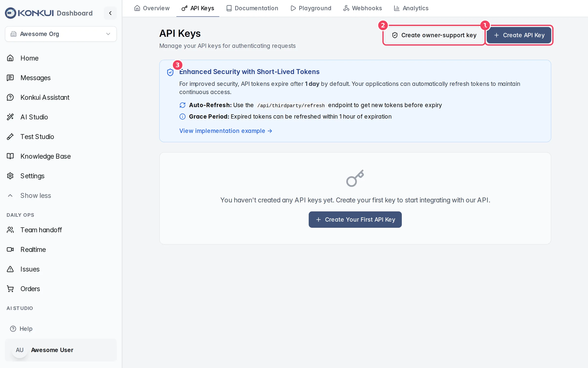Click the Konkui logo icon
This screenshot has height=368, width=588.
tap(11, 13)
